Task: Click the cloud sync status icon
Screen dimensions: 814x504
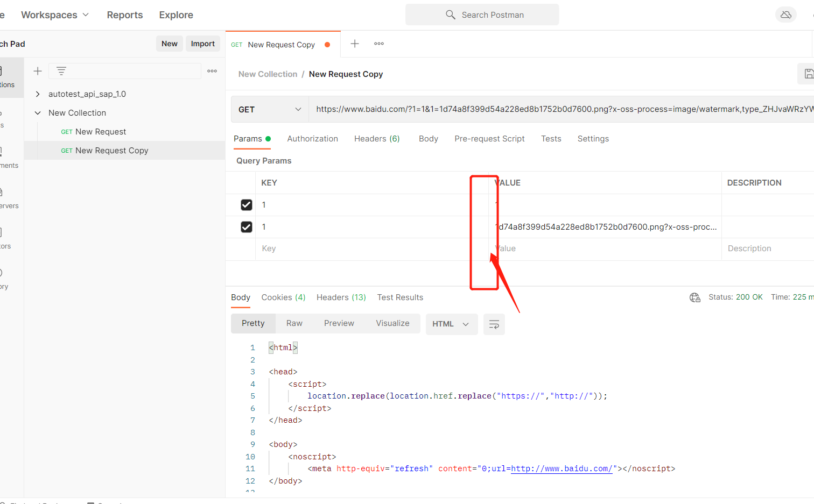Action: pyautogui.click(x=785, y=15)
